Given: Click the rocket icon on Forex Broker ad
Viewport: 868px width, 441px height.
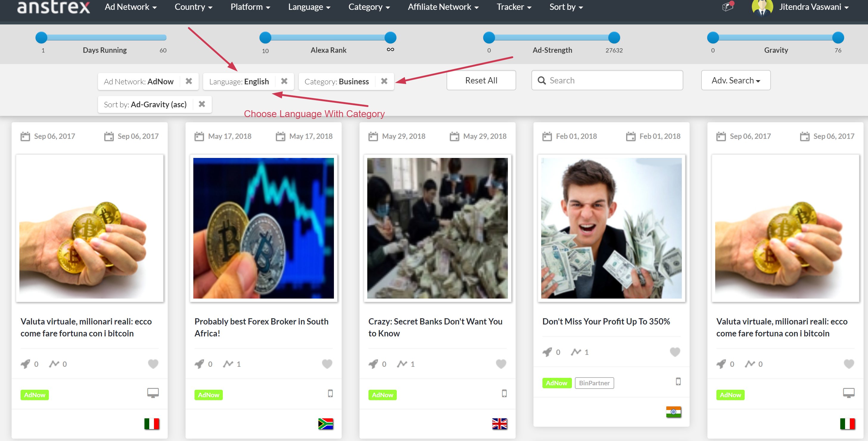Looking at the screenshot, I should pyautogui.click(x=199, y=364).
